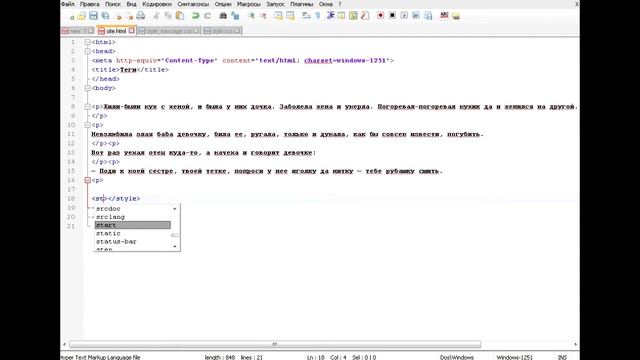Collapse the red <p> fold on line 16
Image resolution: width=640 pixels, height=360 pixels.
pyautogui.click(x=87, y=180)
